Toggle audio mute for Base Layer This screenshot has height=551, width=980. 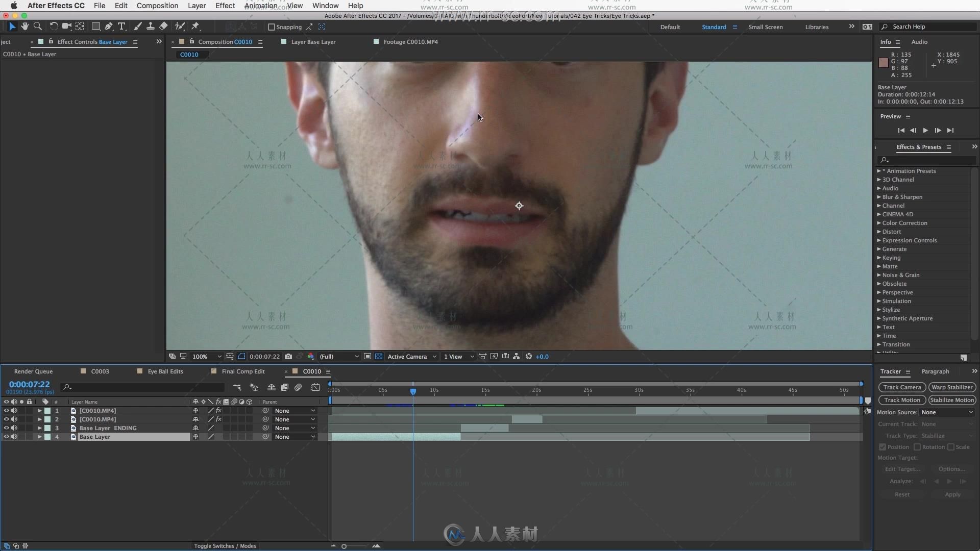point(13,437)
